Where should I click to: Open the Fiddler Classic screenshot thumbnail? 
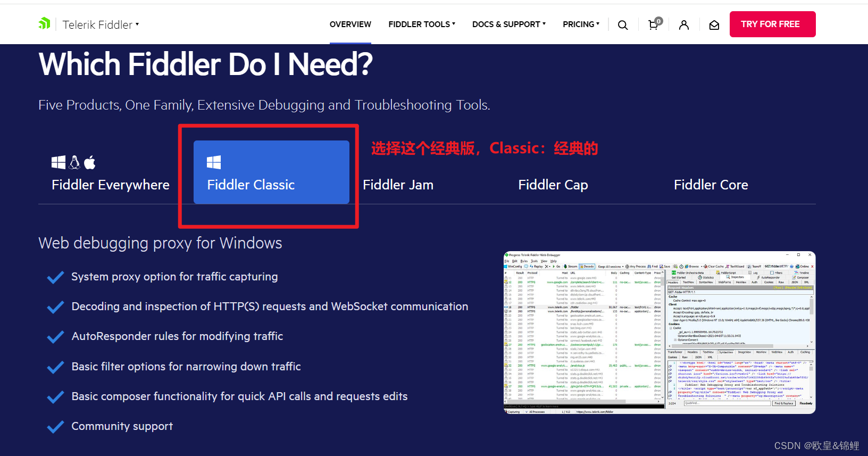(x=660, y=333)
